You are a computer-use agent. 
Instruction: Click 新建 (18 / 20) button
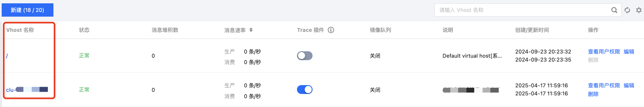pyautogui.click(x=28, y=10)
